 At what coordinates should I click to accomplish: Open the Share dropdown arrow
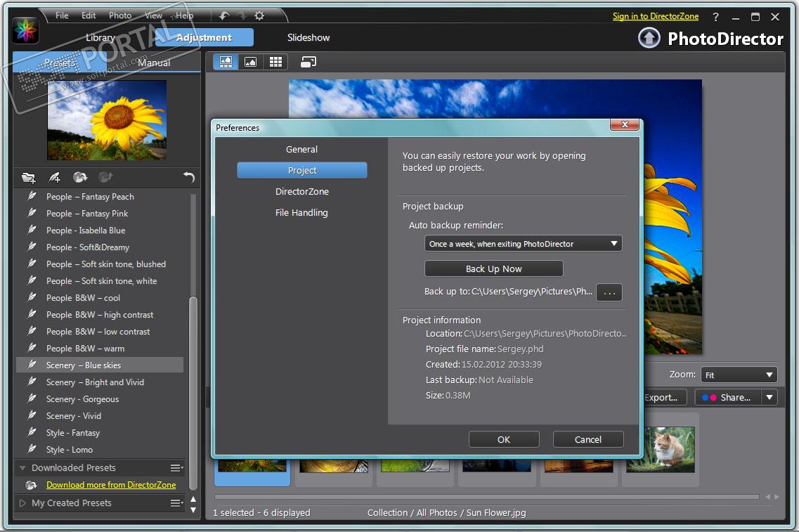click(x=769, y=397)
